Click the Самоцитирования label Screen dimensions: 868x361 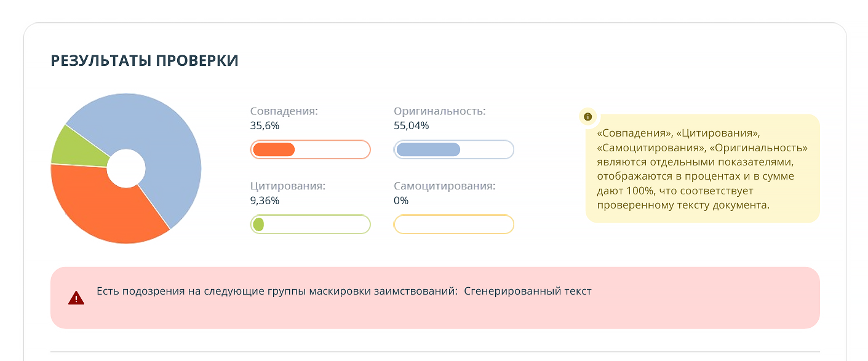tap(444, 186)
